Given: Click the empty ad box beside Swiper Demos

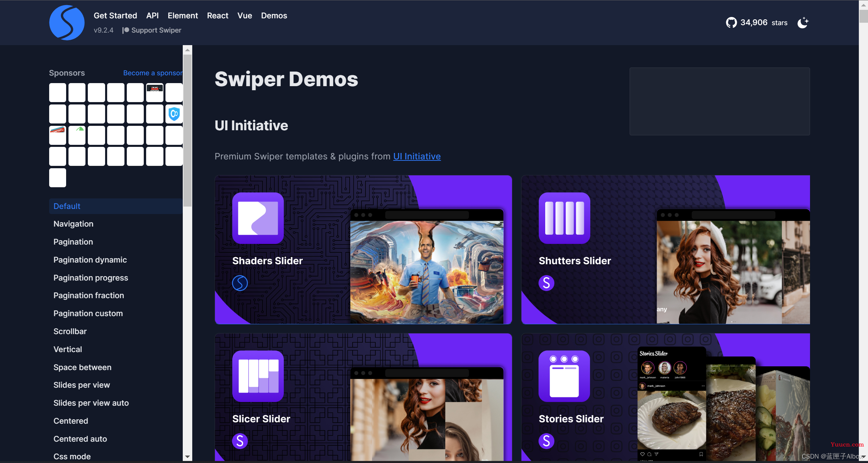Looking at the screenshot, I should [x=720, y=101].
